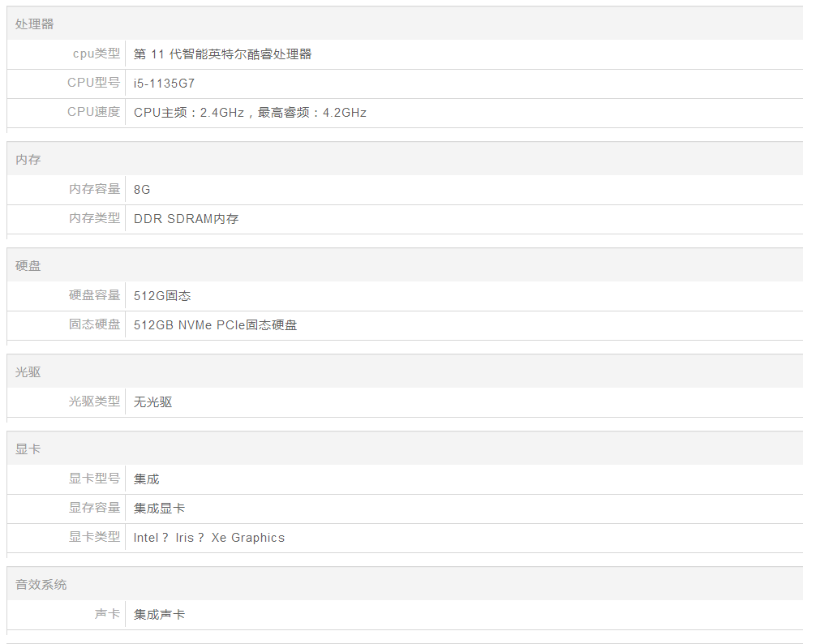
Task: Click the 显卡 section header
Action: pyautogui.click(x=28, y=449)
